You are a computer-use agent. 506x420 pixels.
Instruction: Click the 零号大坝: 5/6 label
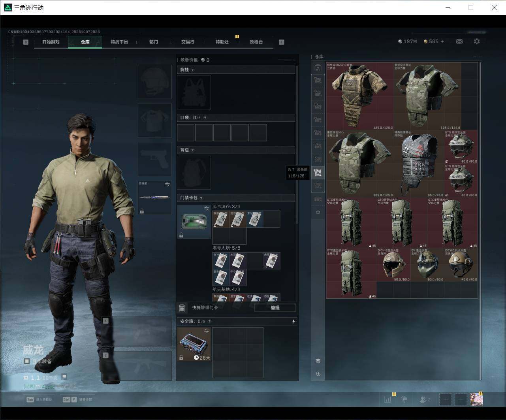click(x=226, y=248)
